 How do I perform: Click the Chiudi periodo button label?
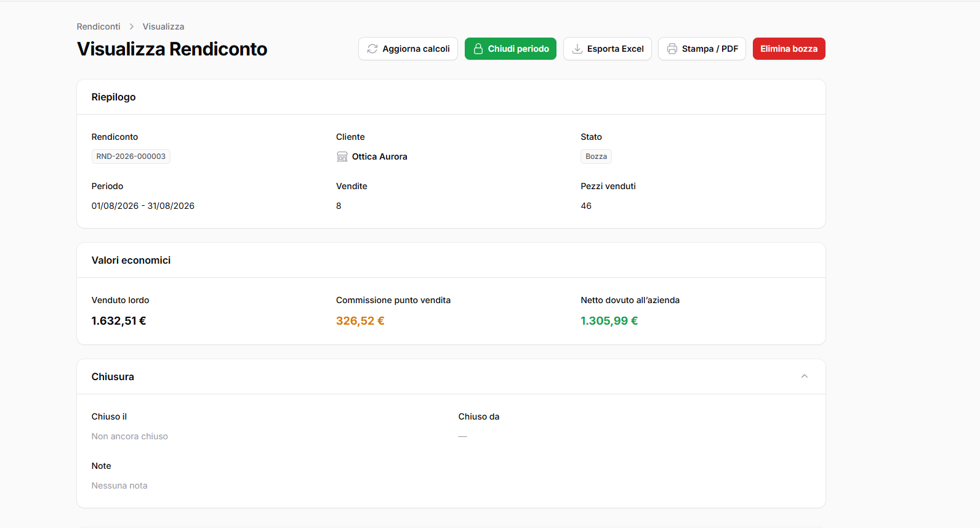click(x=518, y=49)
